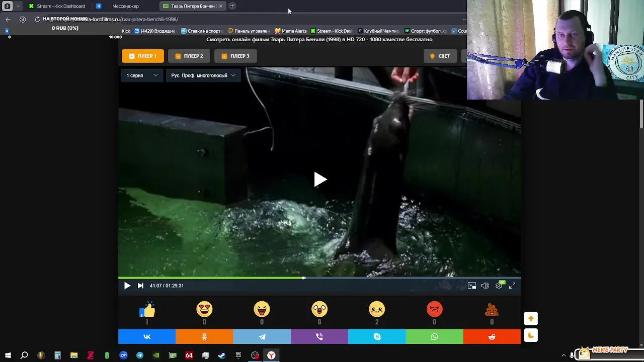Seek on the video progress bar

point(319,278)
